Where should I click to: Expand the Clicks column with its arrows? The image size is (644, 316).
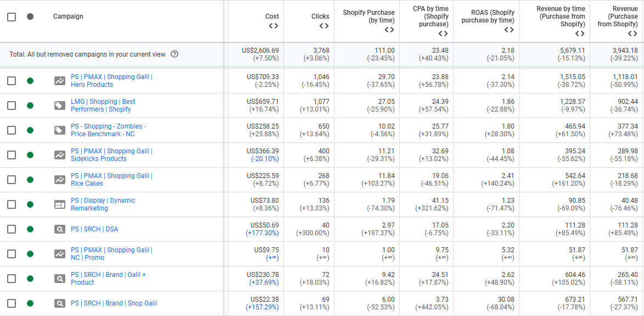[x=324, y=26]
